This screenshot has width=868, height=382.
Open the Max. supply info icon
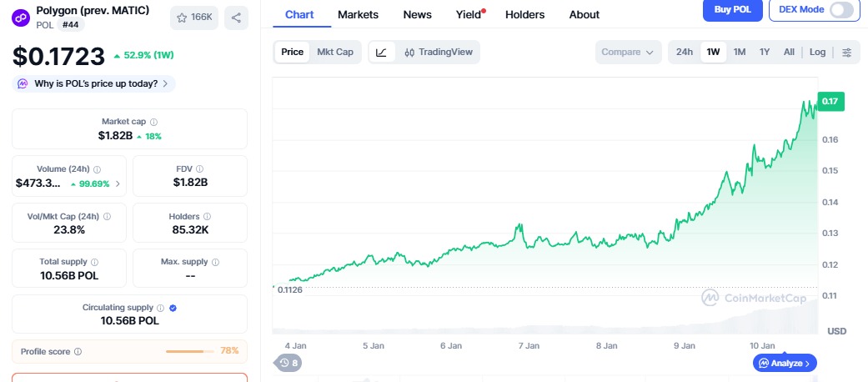coord(215,262)
